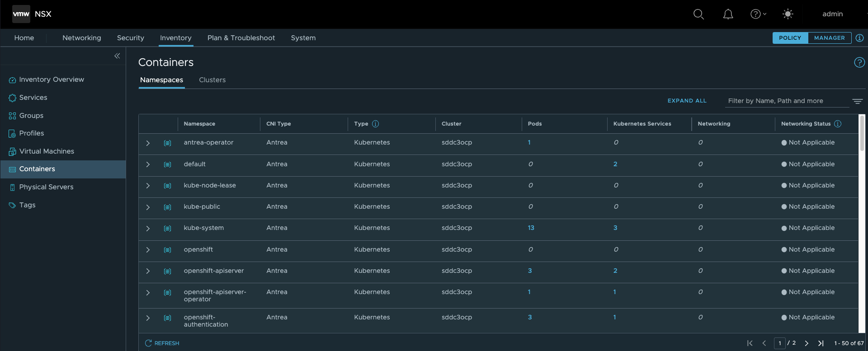The width and height of the screenshot is (868, 351).
Task: Sort by the Namespace column header
Action: point(199,124)
